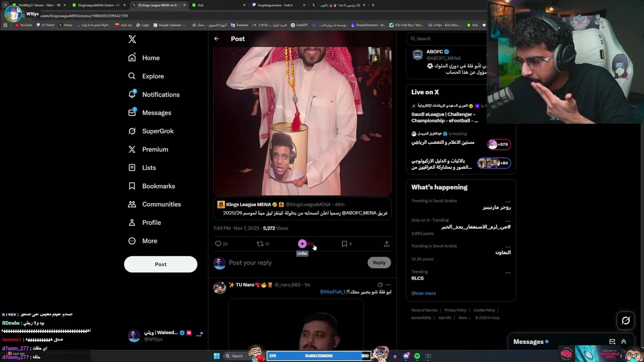Open @AboFlah_1 mention link

coord(333,292)
